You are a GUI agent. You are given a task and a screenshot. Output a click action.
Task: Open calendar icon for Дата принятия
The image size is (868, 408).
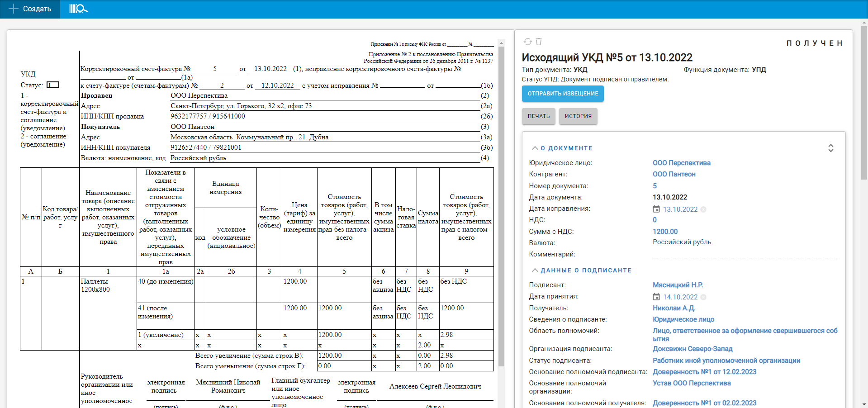pyautogui.click(x=656, y=297)
